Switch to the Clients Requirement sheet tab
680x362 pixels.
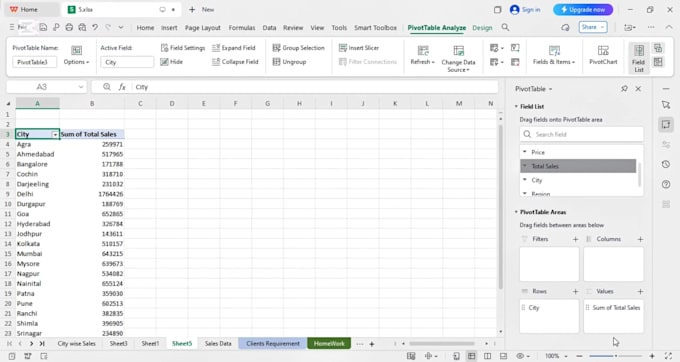[273, 343]
